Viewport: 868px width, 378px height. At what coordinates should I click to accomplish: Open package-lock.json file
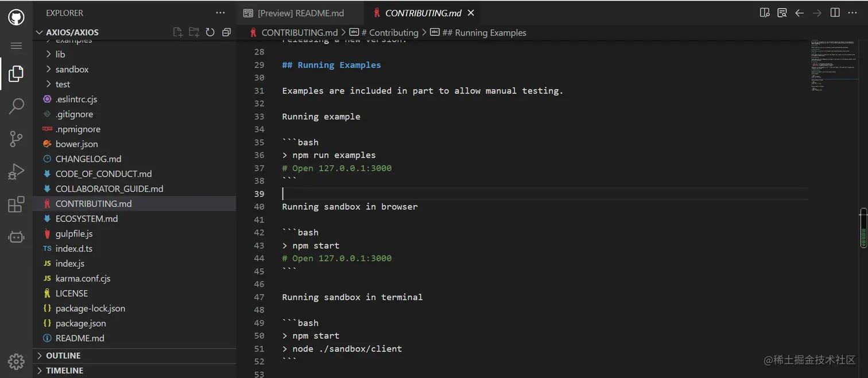coord(134,308)
